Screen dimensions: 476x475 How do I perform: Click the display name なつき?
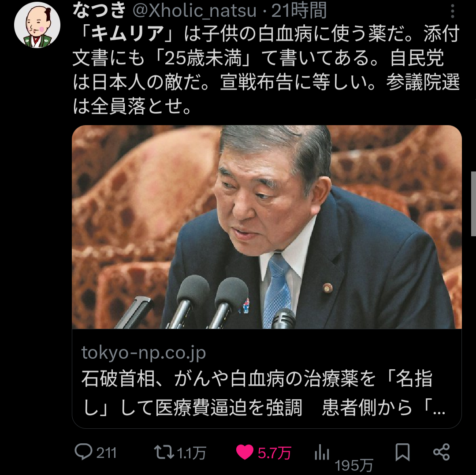coord(99,9)
